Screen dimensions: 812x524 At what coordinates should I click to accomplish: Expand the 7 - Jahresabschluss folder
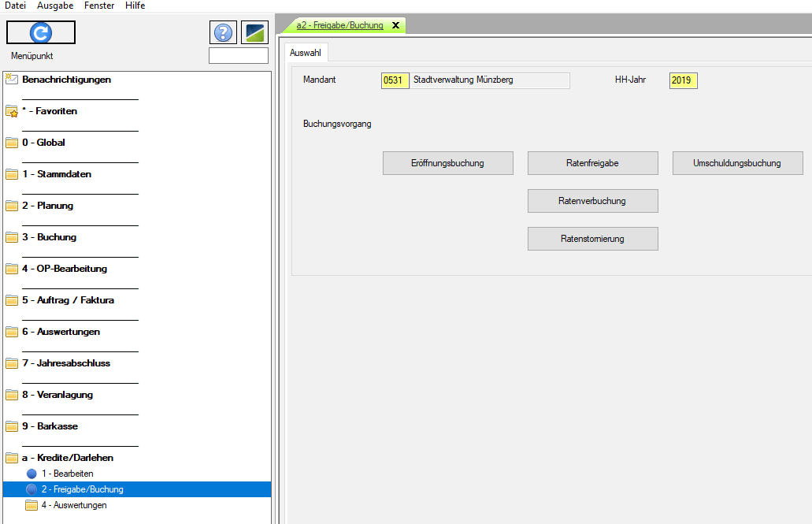click(x=12, y=363)
